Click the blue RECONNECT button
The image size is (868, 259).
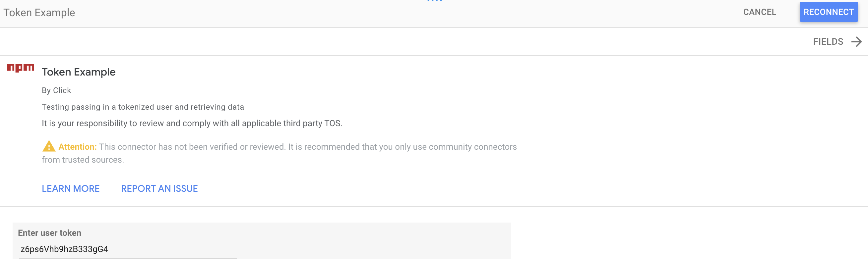click(x=828, y=12)
